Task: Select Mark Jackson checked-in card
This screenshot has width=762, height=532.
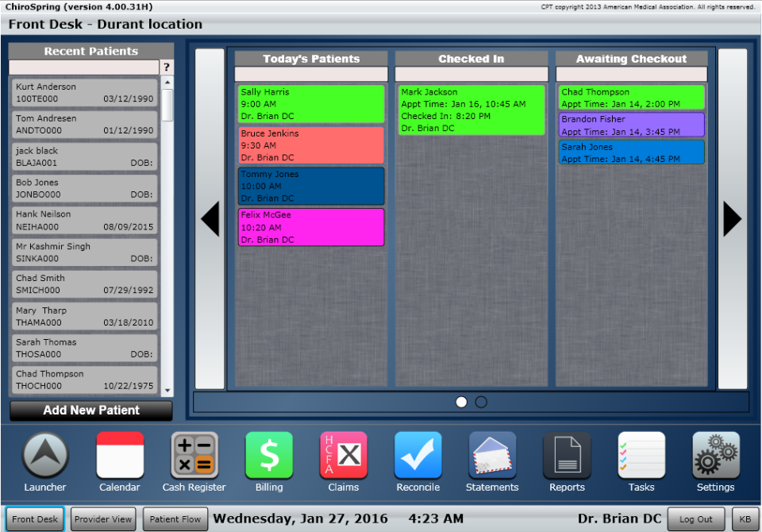Action: pos(471,110)
